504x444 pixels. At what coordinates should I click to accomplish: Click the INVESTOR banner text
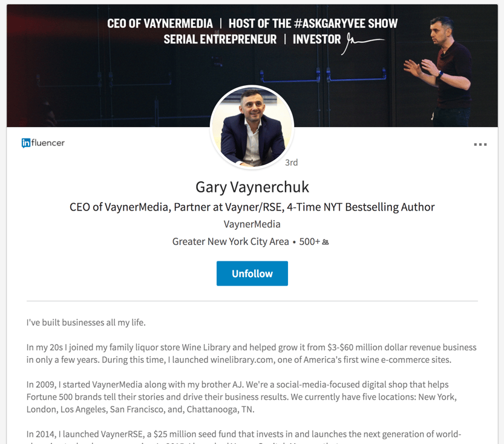tap(316, 39)
